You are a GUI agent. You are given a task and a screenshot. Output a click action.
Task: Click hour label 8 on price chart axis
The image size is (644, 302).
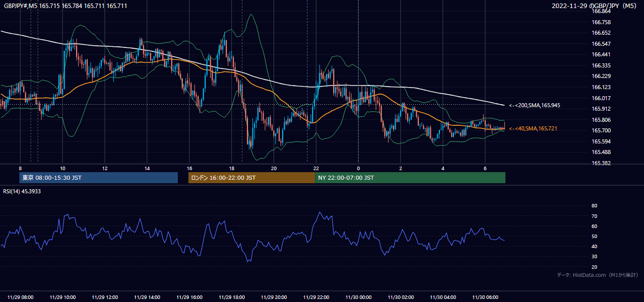point(20,168)
